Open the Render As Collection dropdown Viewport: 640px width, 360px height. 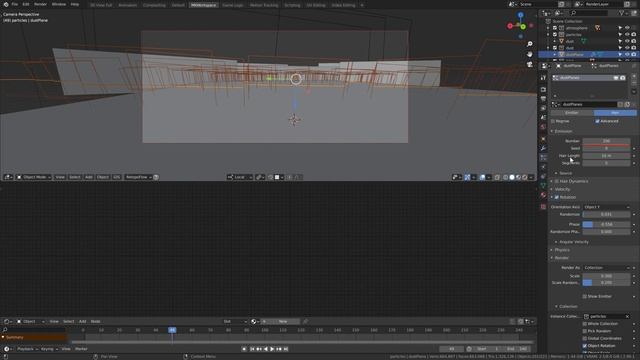[607, 268]
